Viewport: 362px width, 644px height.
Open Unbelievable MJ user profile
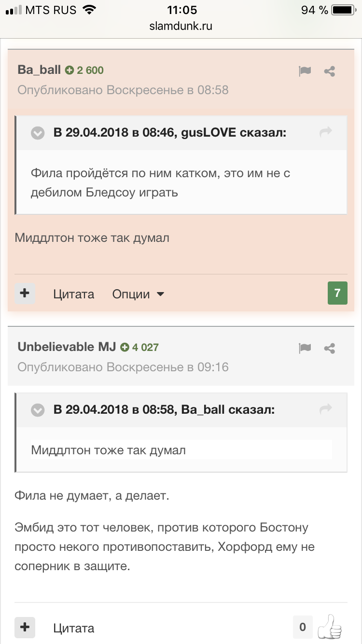pos(67,347)
